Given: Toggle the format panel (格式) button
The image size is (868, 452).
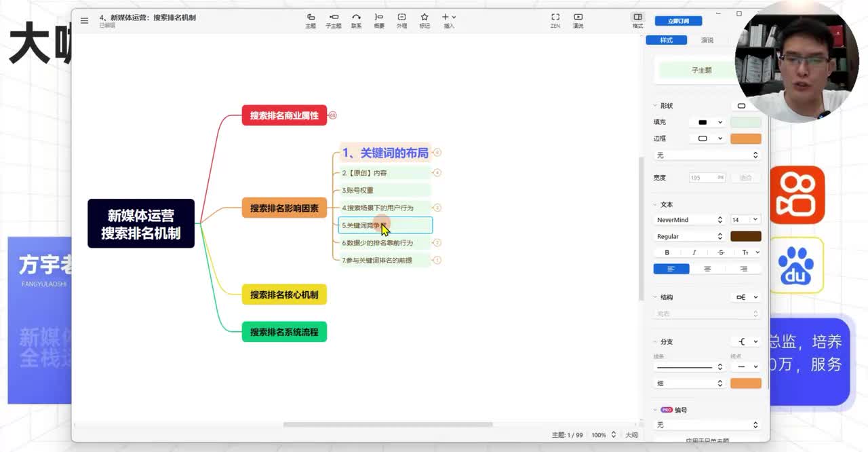Looking at the screenshot, I should 637,20.
